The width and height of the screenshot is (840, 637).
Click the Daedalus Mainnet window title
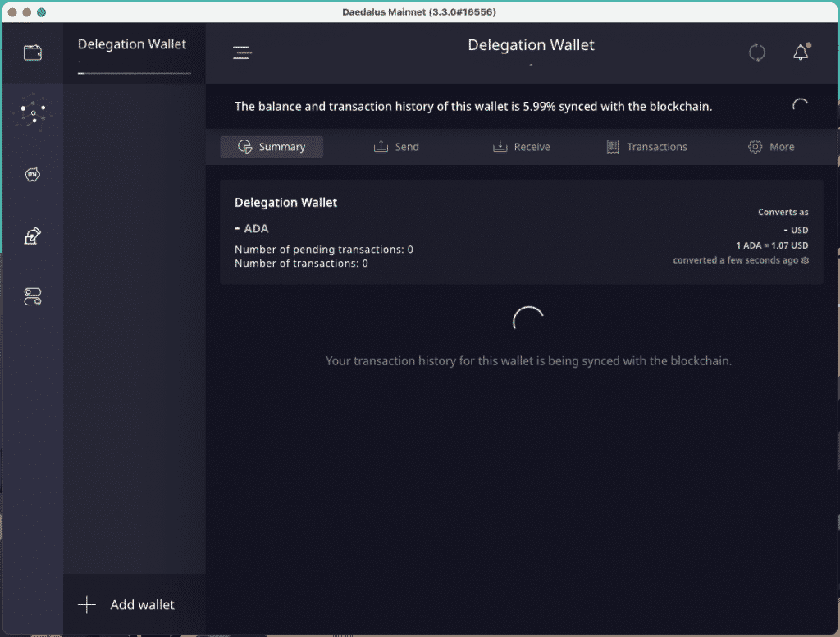coord(419,11)
